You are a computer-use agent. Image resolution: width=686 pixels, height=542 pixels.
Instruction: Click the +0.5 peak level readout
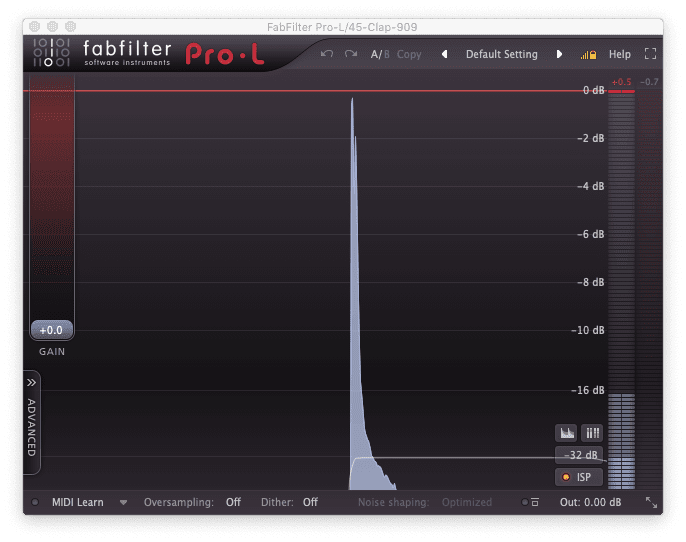tap(621, 82)
